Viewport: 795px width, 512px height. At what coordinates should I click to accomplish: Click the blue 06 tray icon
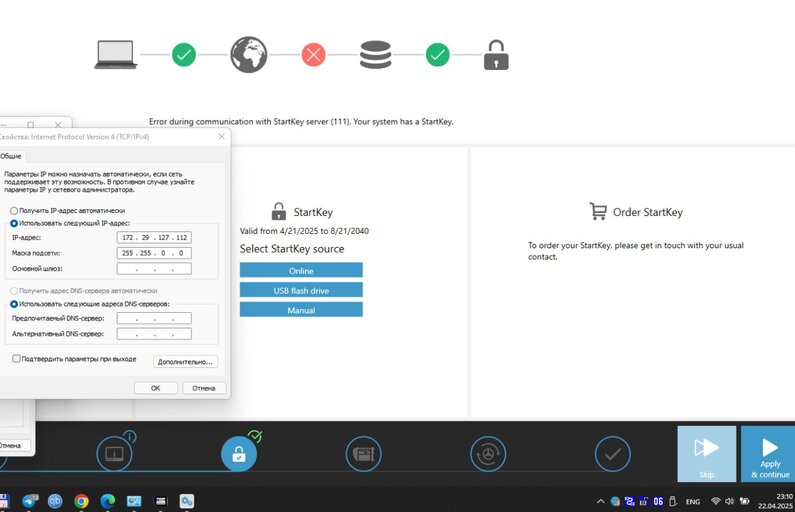(658, 501)
